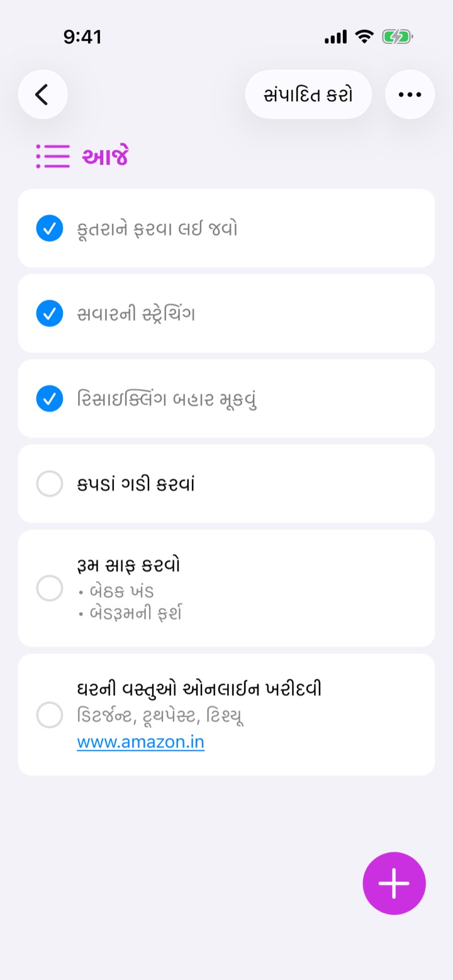
Task: Open the કપડાં ગડી કરવાં task text
Action: click(136, 484)
